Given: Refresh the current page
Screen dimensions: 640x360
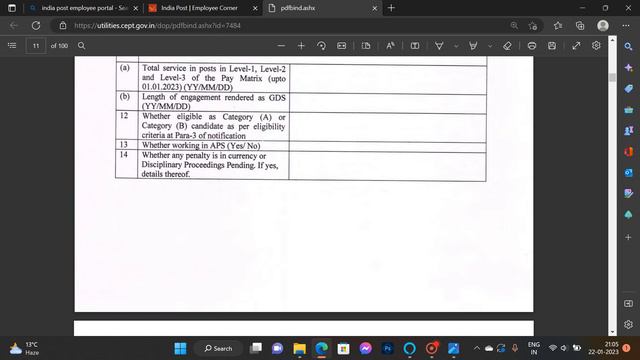Looking at the screenshot, I should (36, 25).
